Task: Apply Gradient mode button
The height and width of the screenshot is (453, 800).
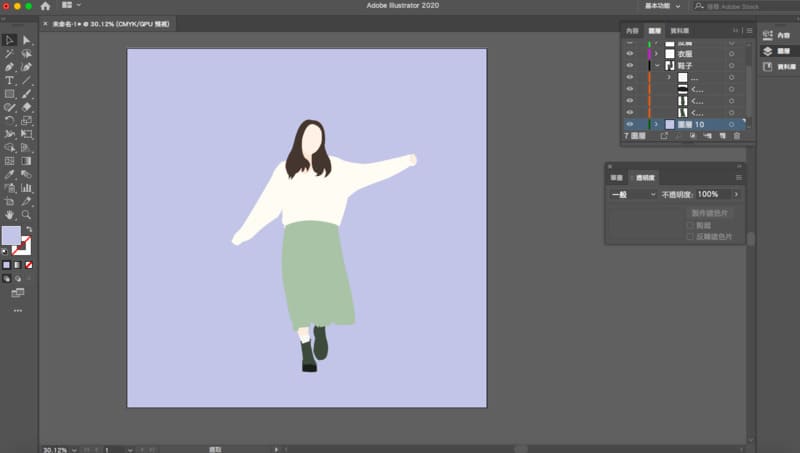Action: (17, 265)
